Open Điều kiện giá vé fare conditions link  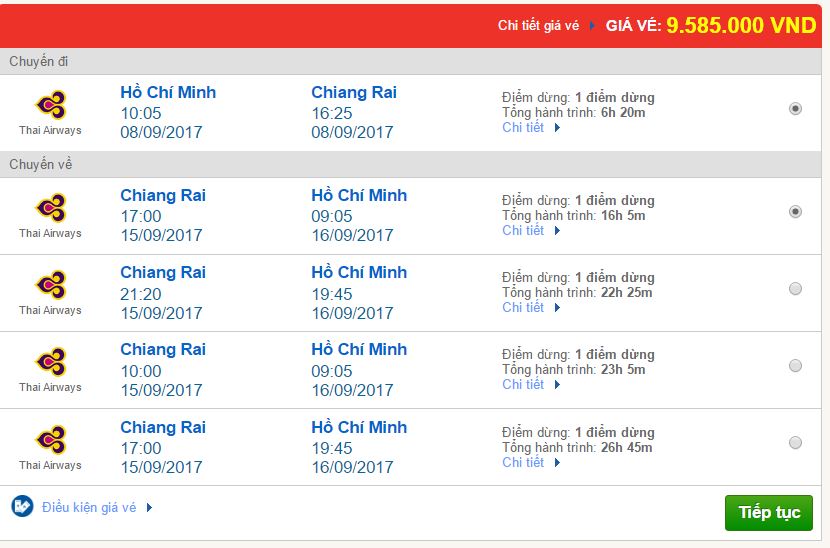pos(89,507)
